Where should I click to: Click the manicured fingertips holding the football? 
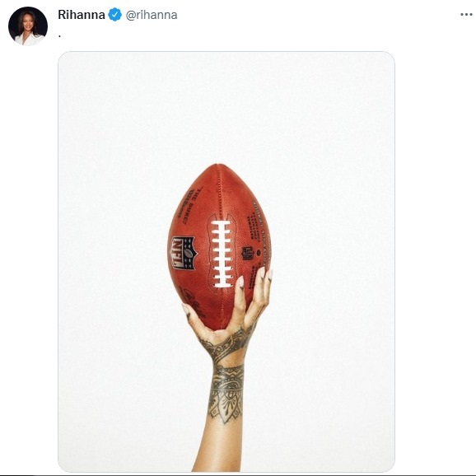click(x=255, y=278)
